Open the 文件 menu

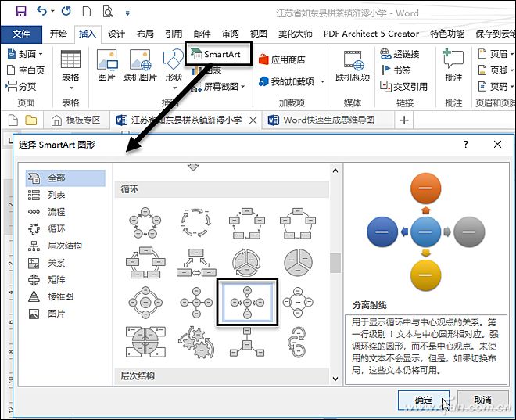(21, 34)
